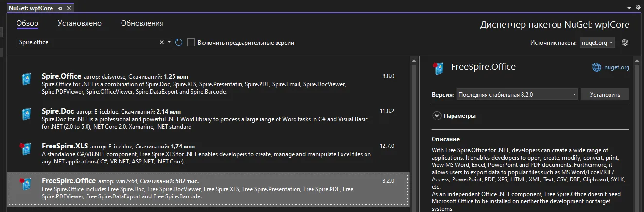Click version 12.7.0 of FreeSpire.XLS
Image resolution: width=644 pixels, height=212 pixels.
coord(387,146)
